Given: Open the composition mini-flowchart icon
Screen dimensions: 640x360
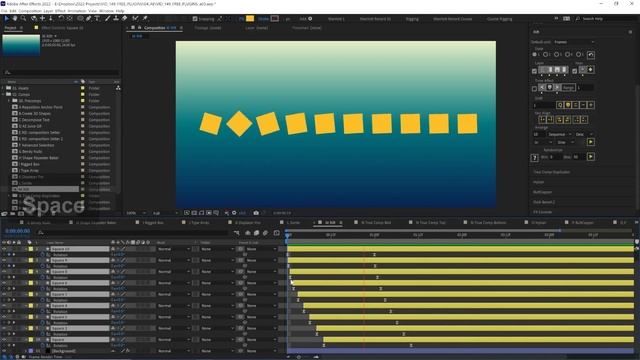Looking at the screenshot, I should pos(237,233).
